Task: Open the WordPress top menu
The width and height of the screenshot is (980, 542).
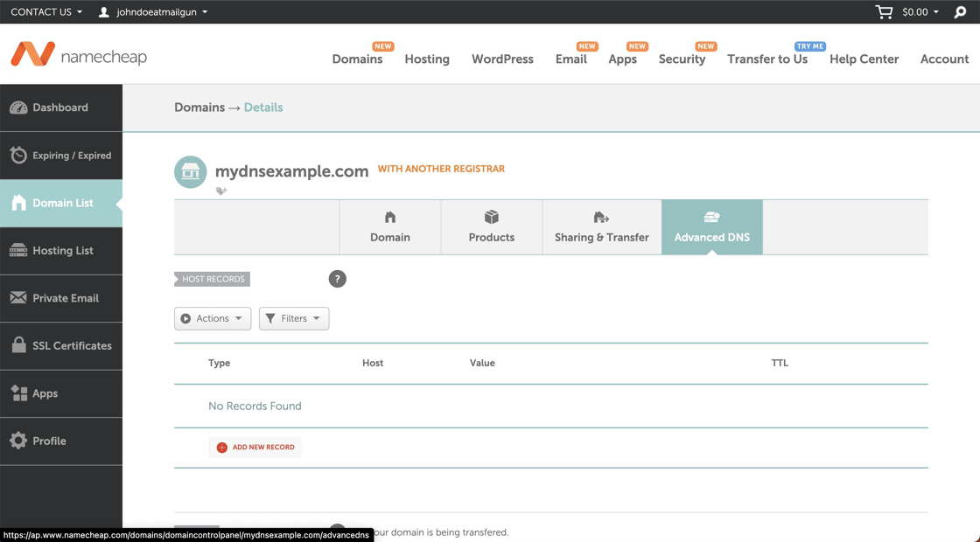Action: click(502, 59)
